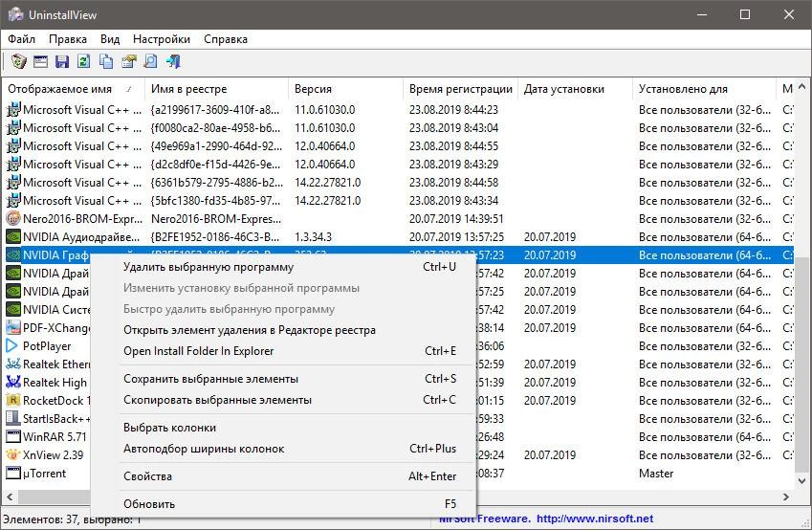The width and height of the screenshot is (812, 530).
Task: Choose Свойства in the context menu
Action: [x=283, y=476]
